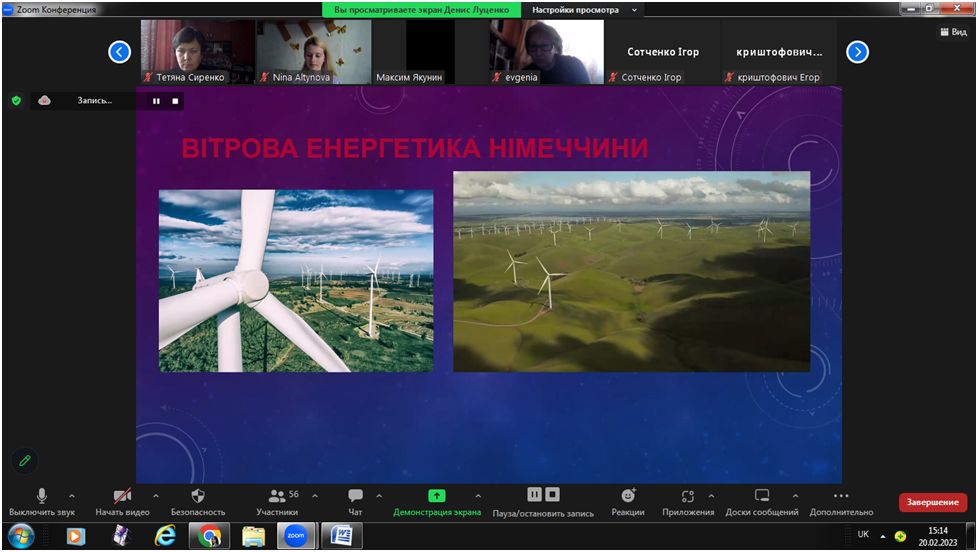
Task: Click the cloud recording indicator icon
Action: tap(44, 100)
